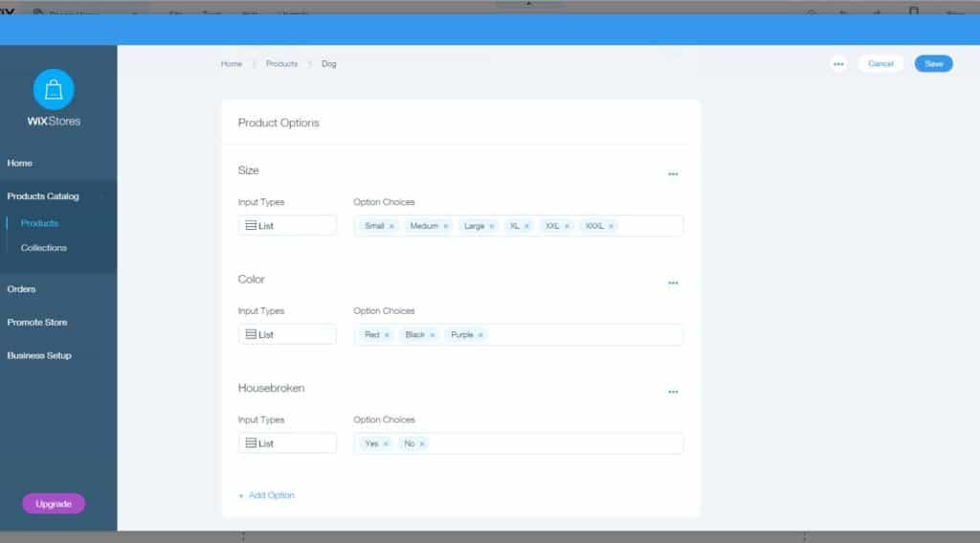Image resolution: width=980 pixels, height=543 pixels.
Task: Open the Color option's three-dot menu
Action: (x=673, y=283)
